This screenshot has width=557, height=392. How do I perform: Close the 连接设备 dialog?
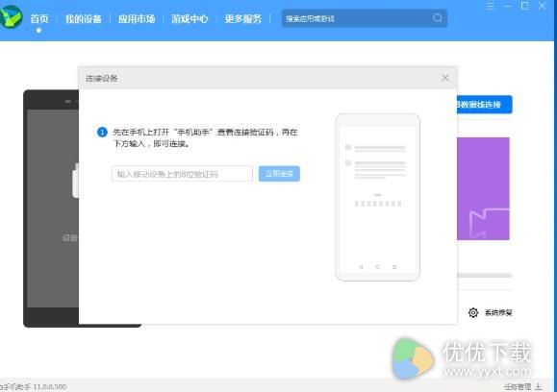[445, 78]
